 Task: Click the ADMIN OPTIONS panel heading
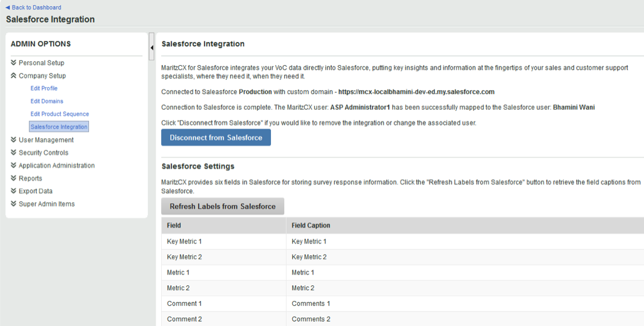pos(41,44)
